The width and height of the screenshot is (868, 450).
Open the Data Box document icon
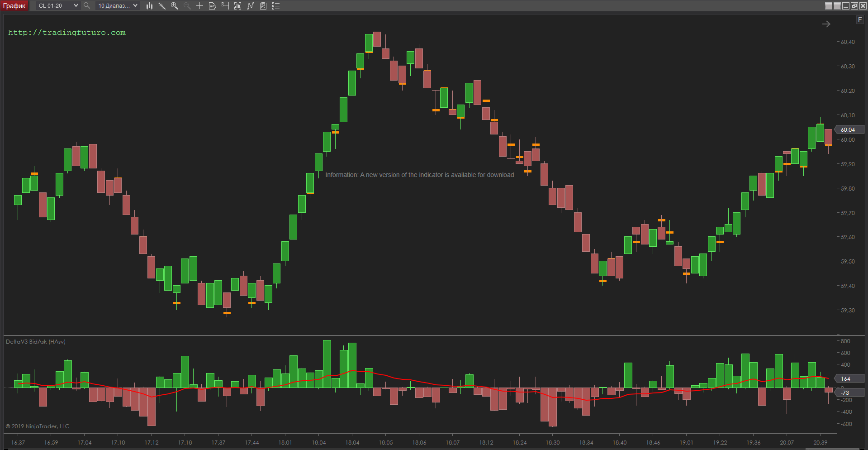212,6
